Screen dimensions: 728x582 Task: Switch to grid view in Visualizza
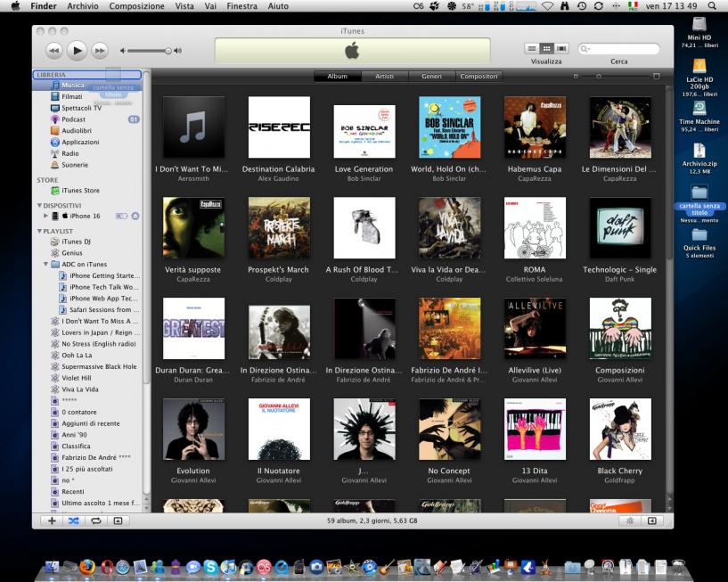click(546, 48)
